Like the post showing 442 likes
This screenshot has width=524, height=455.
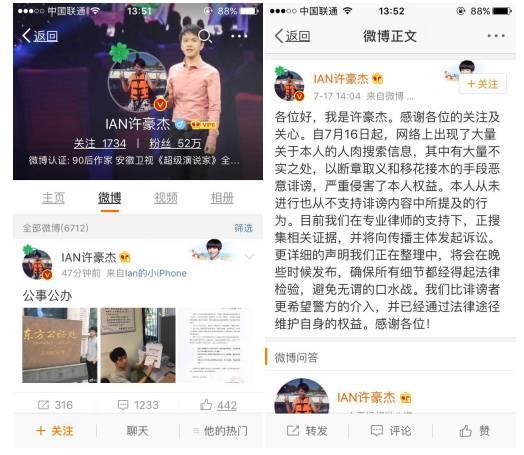[206, 405]
